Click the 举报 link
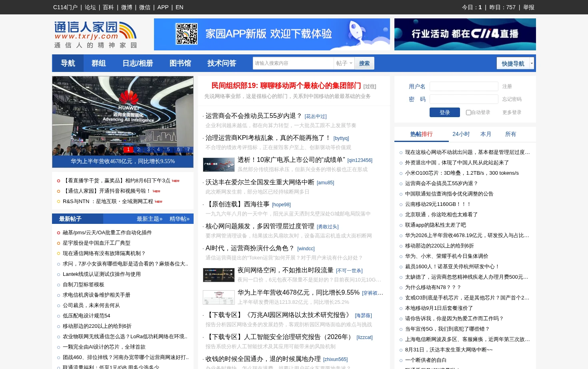 point(529,7)
